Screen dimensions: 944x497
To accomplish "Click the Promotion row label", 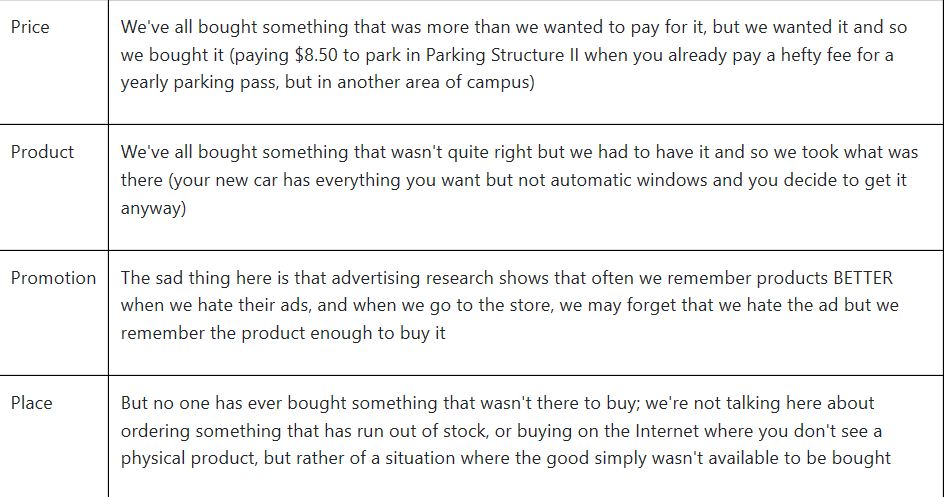I will coord(54,278).
